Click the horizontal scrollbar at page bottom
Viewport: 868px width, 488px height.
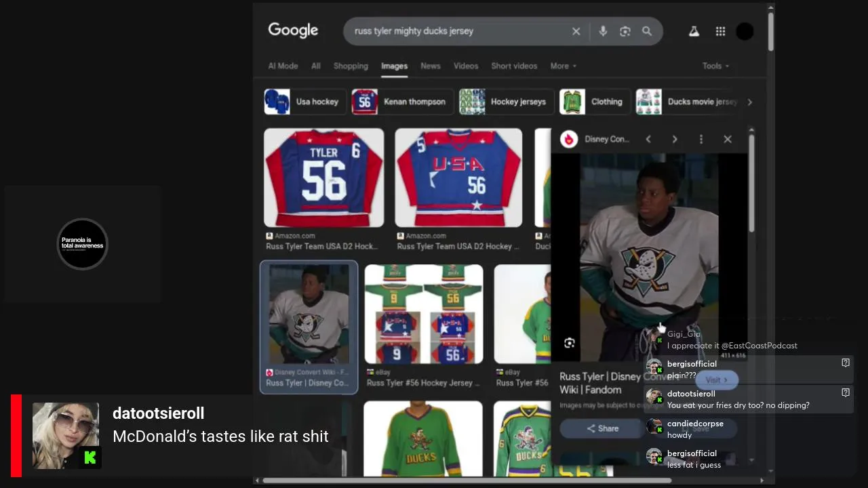(467, 481)
